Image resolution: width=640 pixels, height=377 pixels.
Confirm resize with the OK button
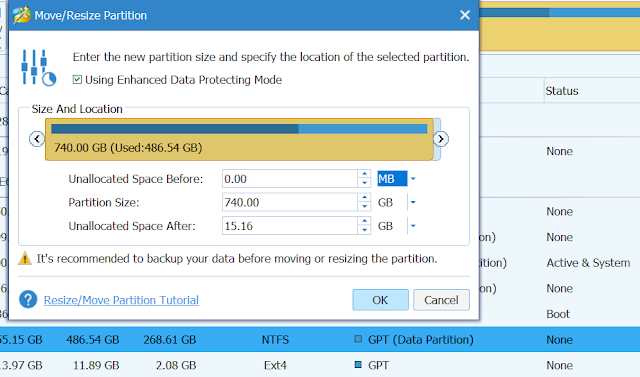[380, 300]
